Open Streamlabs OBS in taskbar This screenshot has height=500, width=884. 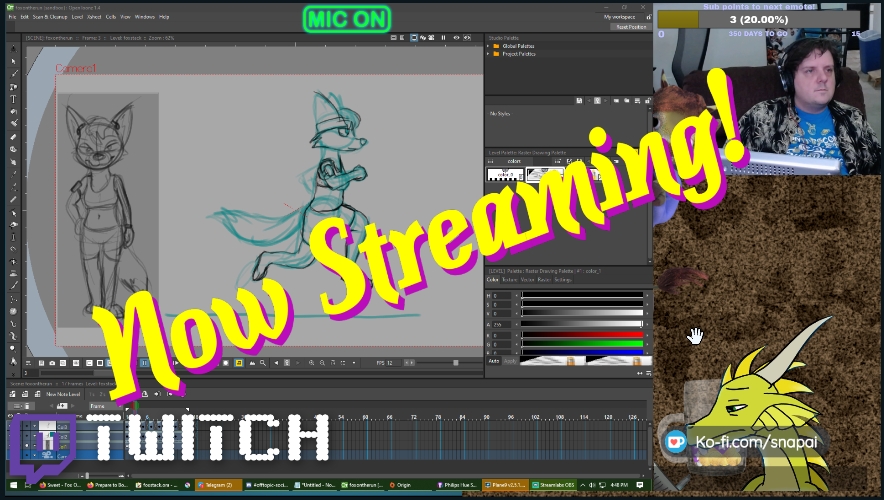(x=554, y=485)
